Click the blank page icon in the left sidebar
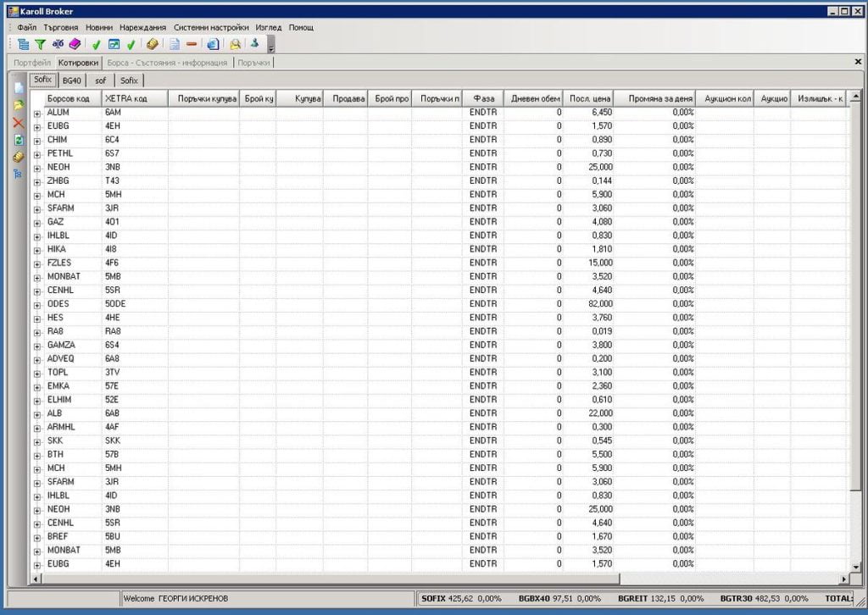 coord(19,88)
